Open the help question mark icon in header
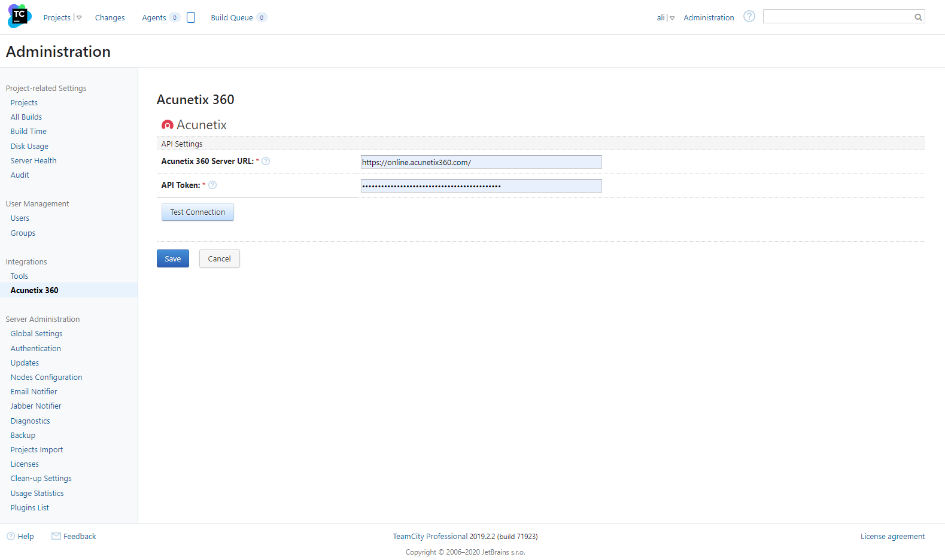Screen dimensions: 945x560 (x=749, y=16)
